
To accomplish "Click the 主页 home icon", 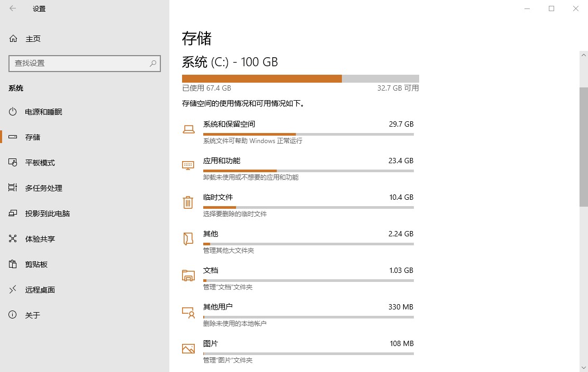I will (x=12, y=38).
